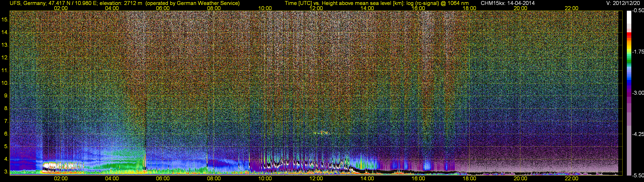Click the 04:00 label on the top time axis

112,8
